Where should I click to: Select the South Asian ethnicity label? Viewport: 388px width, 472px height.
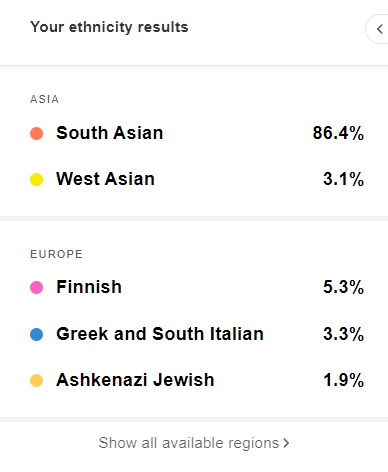[110, 133]
